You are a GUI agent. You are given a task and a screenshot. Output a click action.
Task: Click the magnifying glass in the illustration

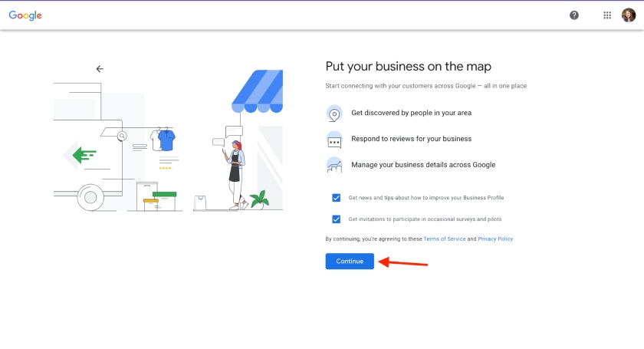(x=122, y=136)
